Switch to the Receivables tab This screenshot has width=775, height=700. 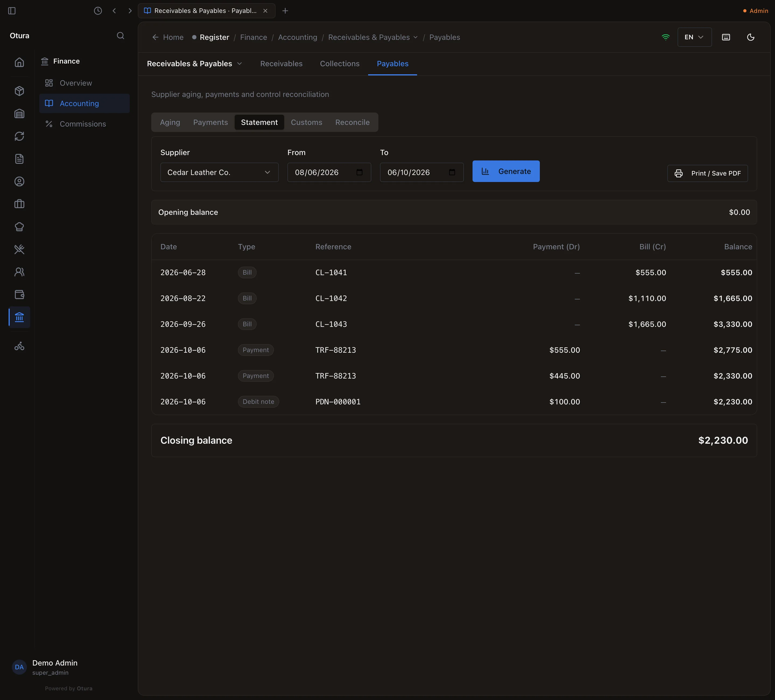(x=281, y=64)
